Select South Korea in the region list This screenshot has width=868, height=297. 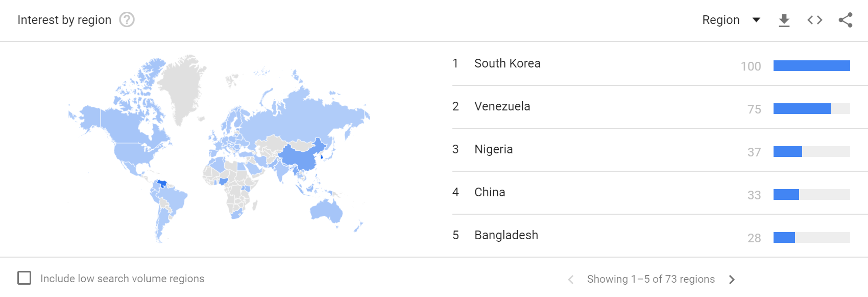click(x=507, y=63)
